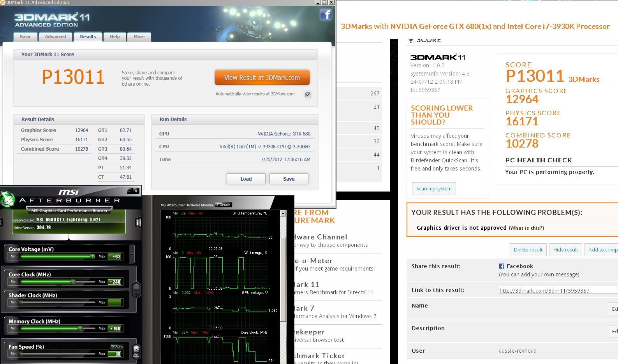Click the Intel Core i7-3930K CPU text
618x364 pixels.
click(x=265, y=147)
